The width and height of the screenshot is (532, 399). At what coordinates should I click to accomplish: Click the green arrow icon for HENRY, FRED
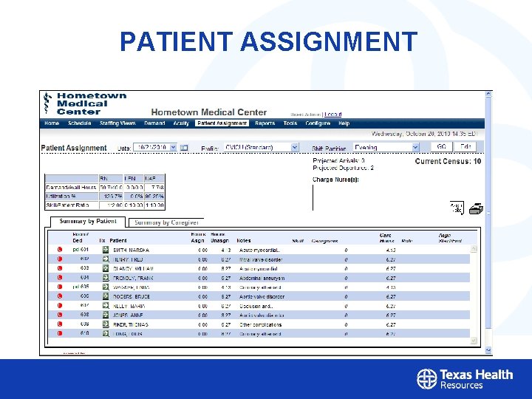pos(106,259)
